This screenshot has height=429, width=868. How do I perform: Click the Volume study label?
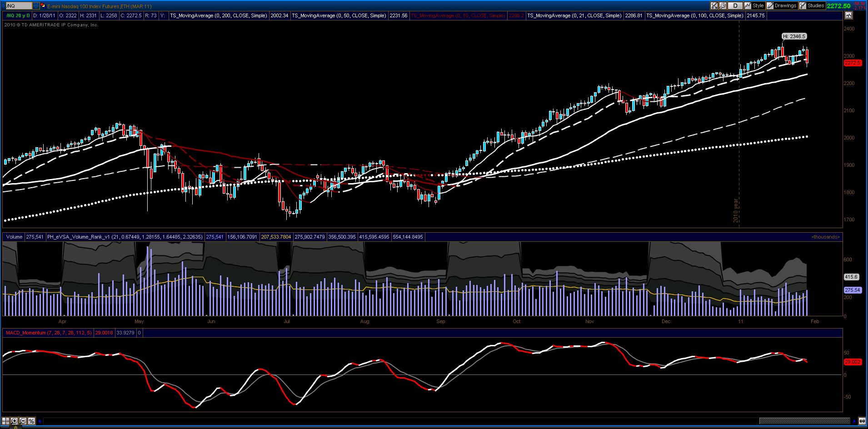[14, 237]
